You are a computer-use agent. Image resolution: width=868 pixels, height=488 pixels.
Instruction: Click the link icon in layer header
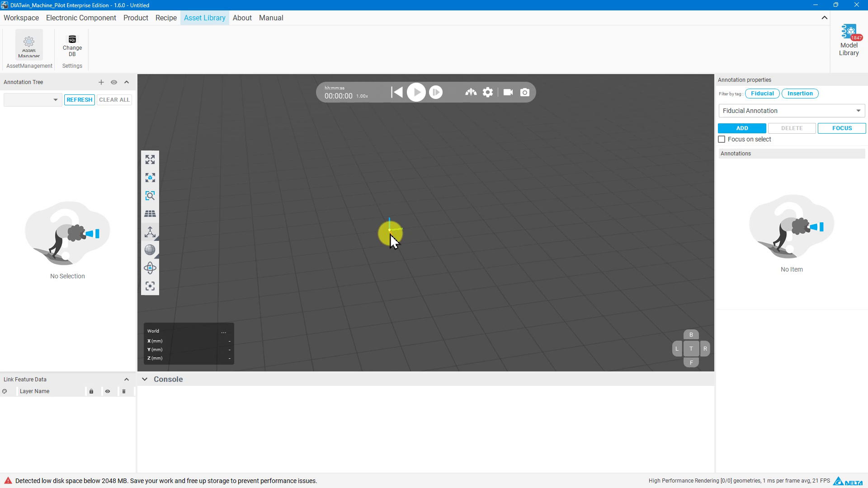point(5,391)
